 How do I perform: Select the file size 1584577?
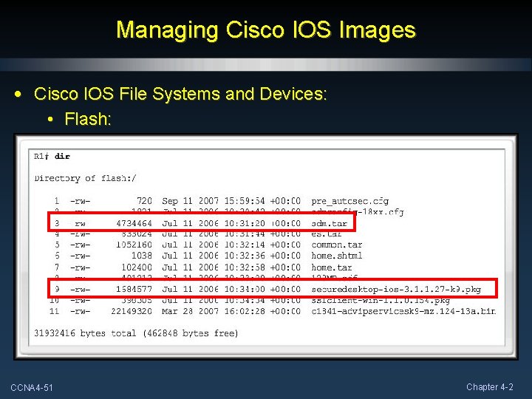pos(134,289)
